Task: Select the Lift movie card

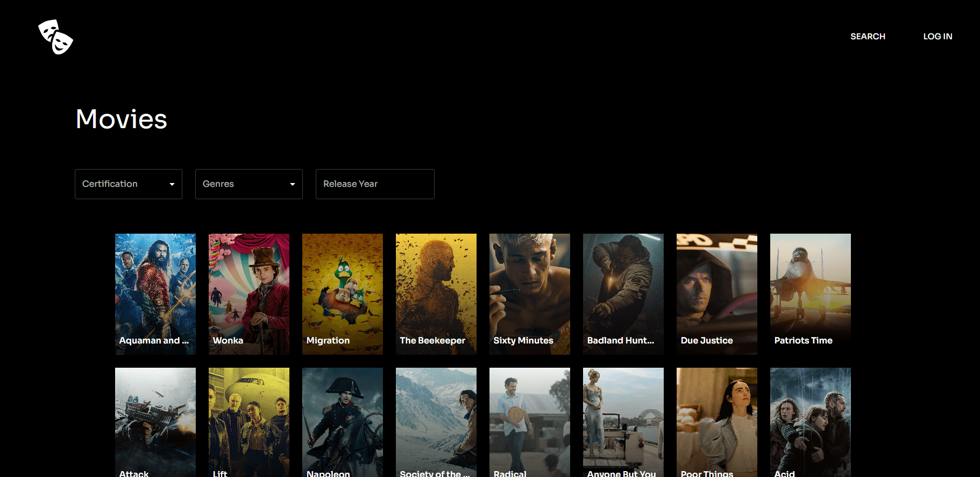Action: point(249,422)
